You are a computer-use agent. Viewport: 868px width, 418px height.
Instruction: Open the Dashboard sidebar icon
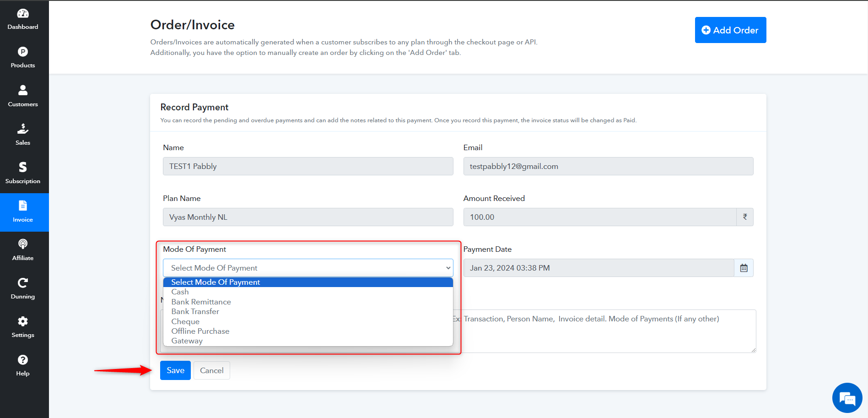click(23, 13)
